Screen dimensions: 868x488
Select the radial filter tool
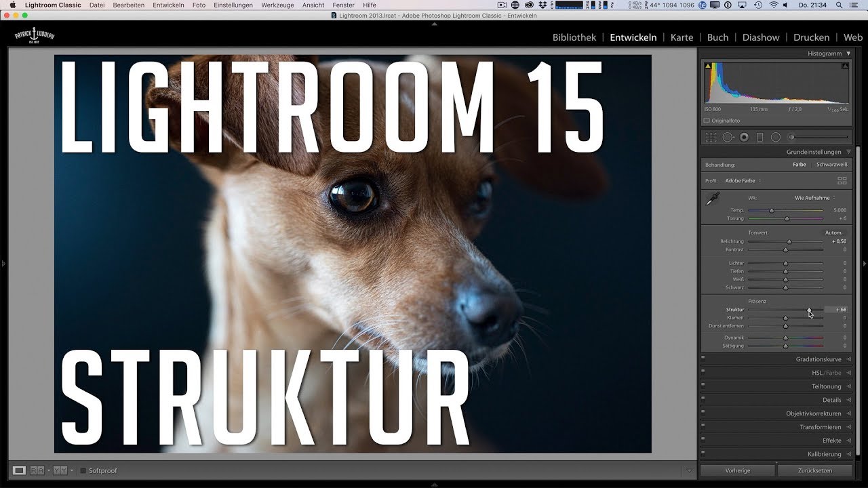(776, 137)
